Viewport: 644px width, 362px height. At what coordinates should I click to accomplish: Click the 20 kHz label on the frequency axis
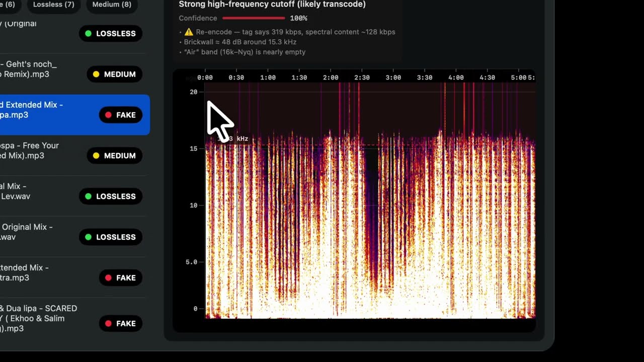click(x=193, y=92)
